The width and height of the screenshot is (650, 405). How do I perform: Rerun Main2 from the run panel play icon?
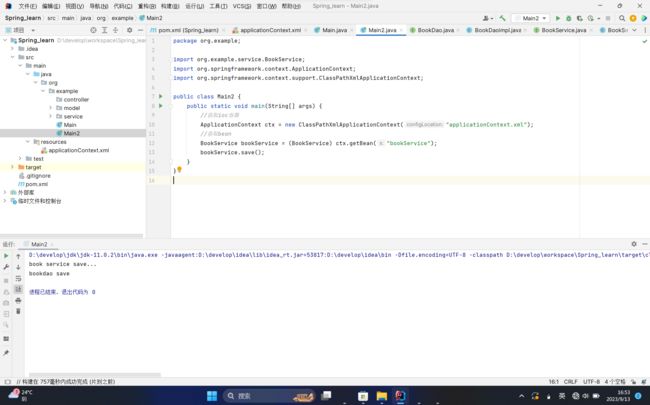pos(6,256)
